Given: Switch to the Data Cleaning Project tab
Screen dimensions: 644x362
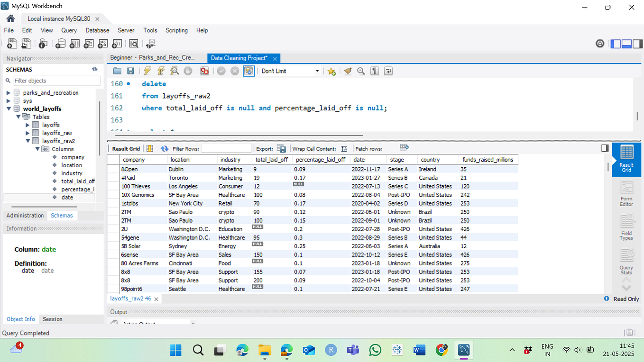Looking at the screenshot, I should 239,58.
